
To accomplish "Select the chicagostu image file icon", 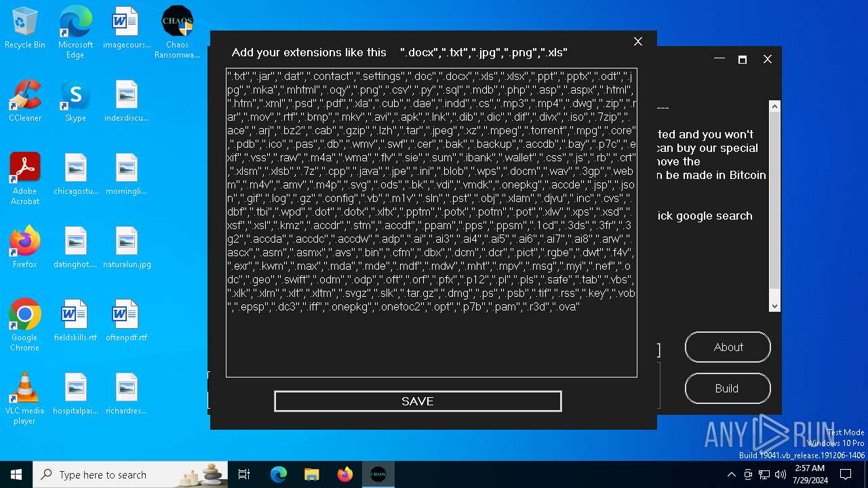I will click(x=75, y=174).
